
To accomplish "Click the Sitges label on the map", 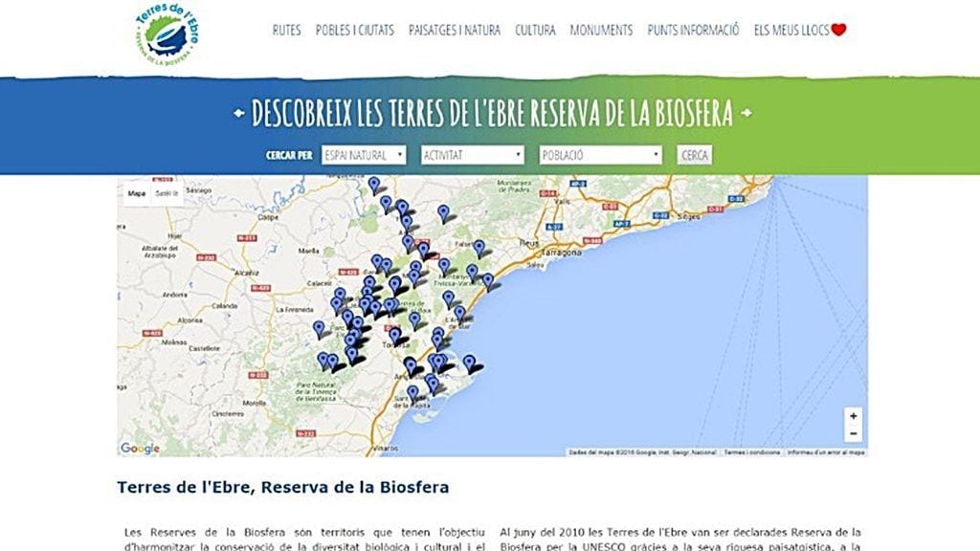I will click(689, 216).
